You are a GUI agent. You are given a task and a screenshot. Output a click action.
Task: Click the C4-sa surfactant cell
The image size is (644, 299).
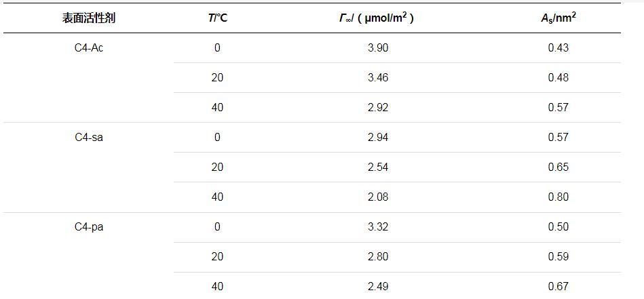[88, 138]
